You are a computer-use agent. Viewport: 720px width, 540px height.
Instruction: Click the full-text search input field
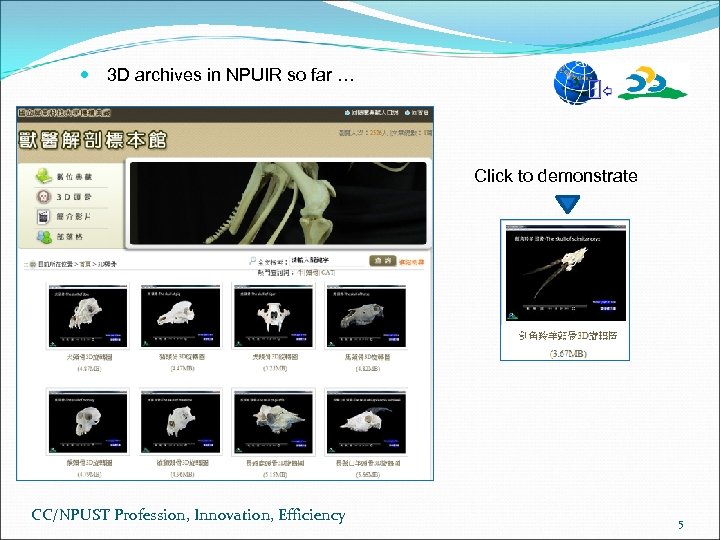point(328,260)
